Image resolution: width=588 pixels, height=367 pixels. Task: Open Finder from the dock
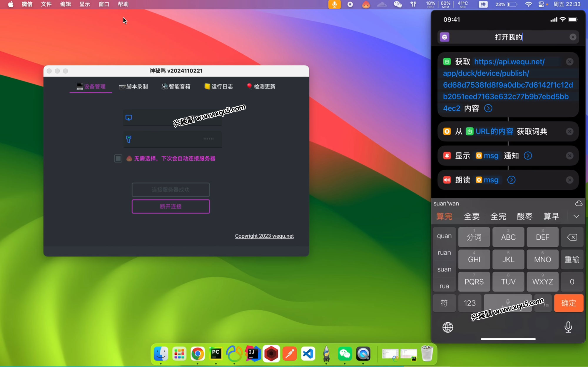pyautogui.click(x=161, y=353)
